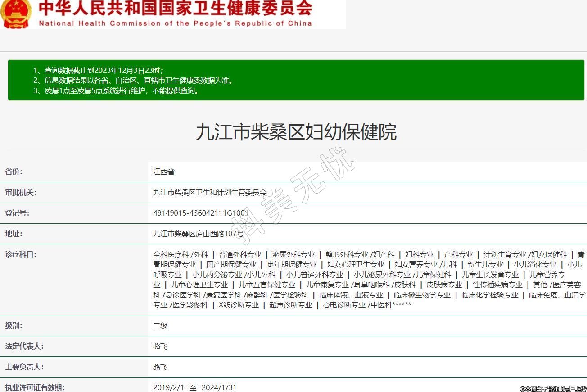
Task: Click the national emblem logo icon
Action: 16,14
